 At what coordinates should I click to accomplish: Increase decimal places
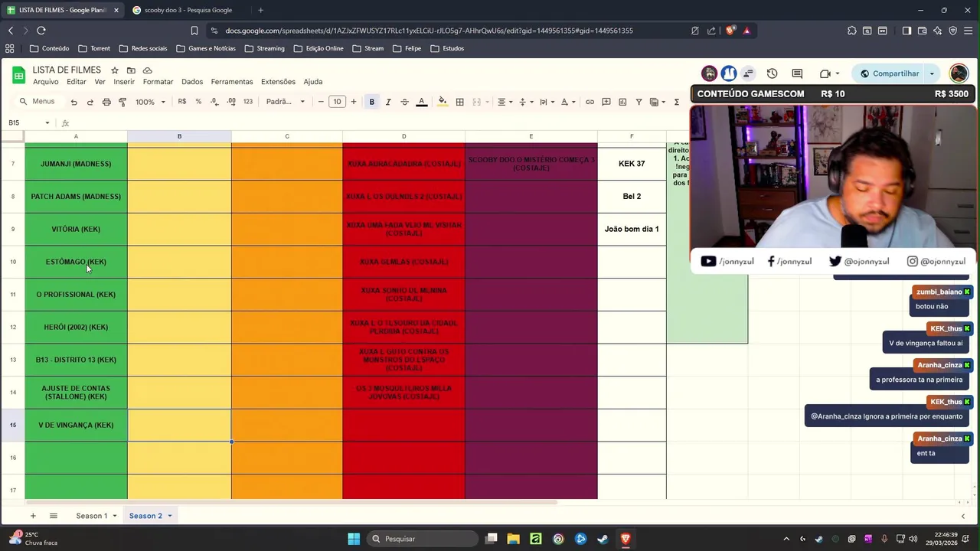click(230, 102)
